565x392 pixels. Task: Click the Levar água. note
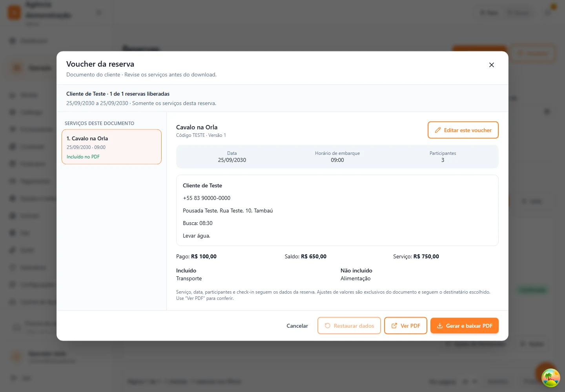tap(197, 236)
